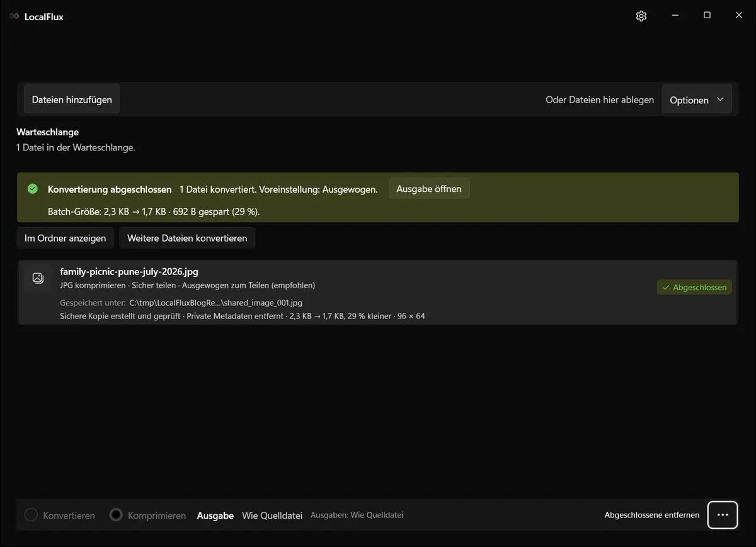Open output with Ausgabe öffnen
756x547 pixels.
[429, 189]
